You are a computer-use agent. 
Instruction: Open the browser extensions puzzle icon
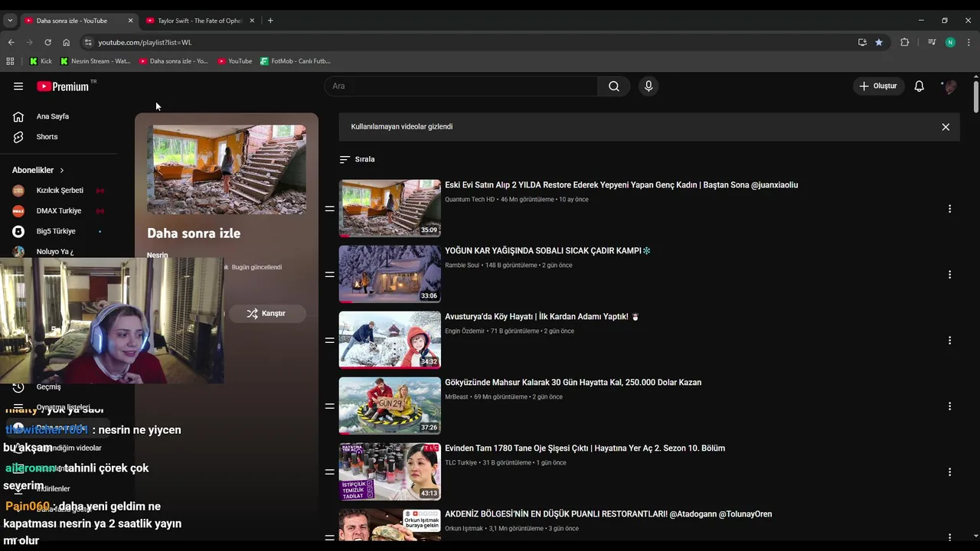[904, 42]
